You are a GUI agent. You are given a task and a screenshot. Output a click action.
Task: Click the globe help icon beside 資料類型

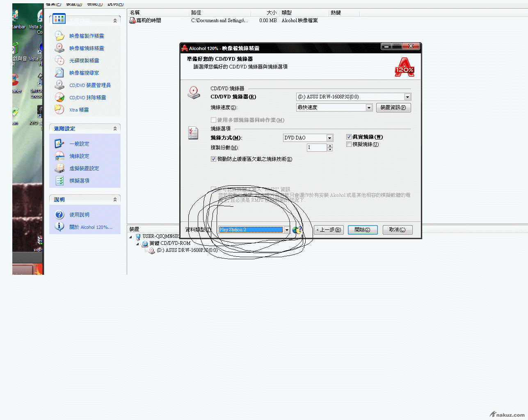click(x=297, y=230)
